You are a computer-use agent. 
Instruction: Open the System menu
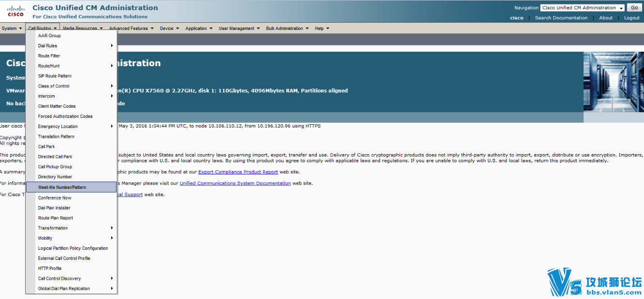(x=12, y=28)
